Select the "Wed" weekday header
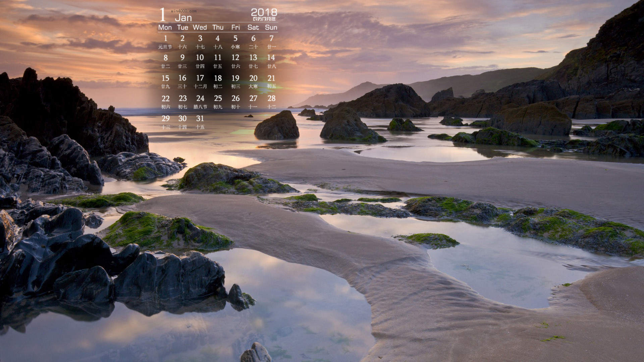The width and height of the screenshot is (644, 362). click(x=200, y=27)
